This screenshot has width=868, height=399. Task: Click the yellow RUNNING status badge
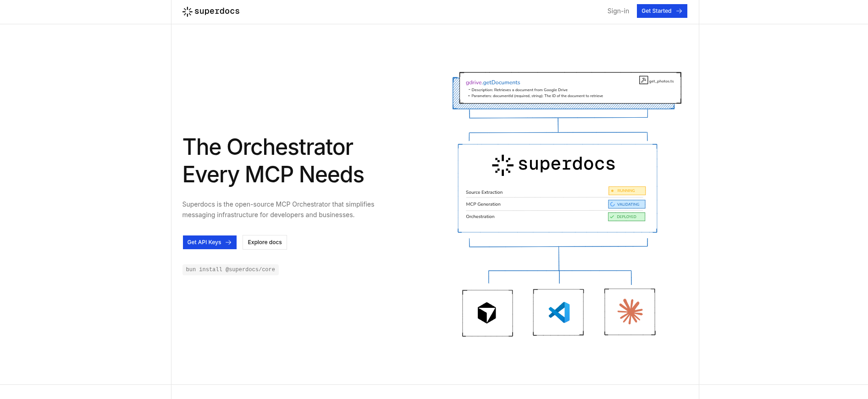click(627, 191)
